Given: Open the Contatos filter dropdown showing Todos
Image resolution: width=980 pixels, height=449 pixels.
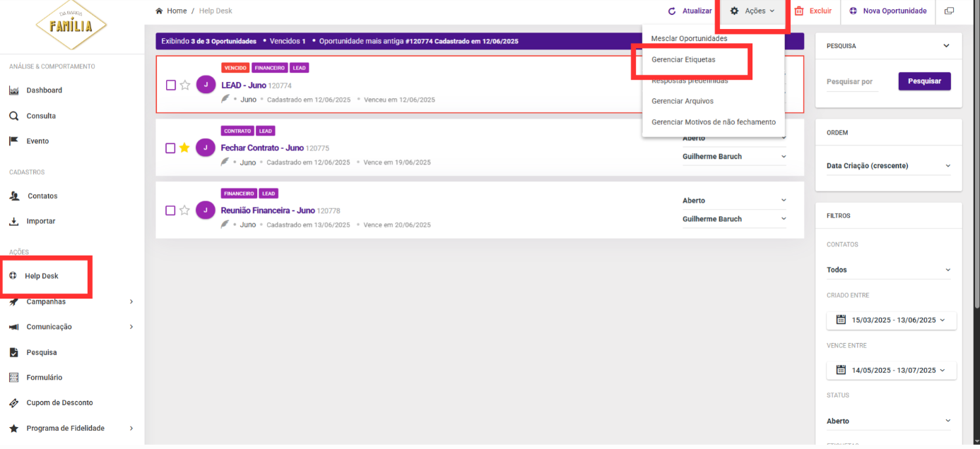Looking at the screenshot, I should (888, 270).
